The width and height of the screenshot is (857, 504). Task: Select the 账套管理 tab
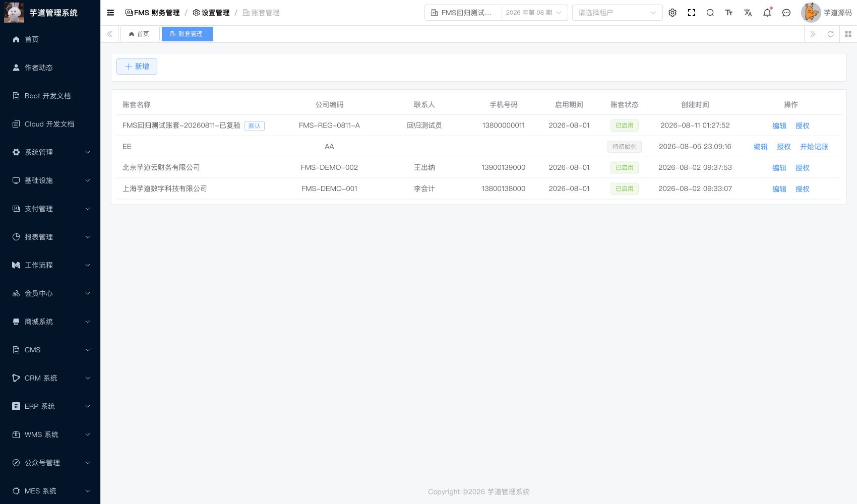click(187, 34)
